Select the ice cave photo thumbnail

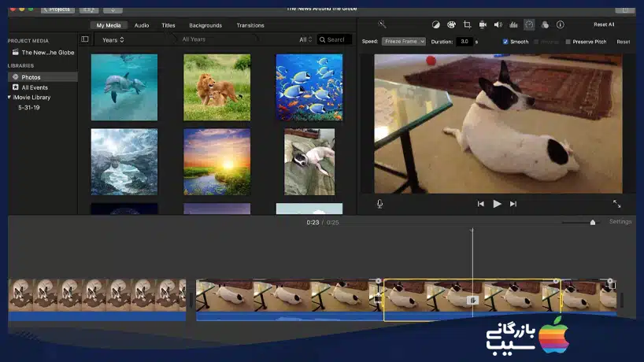tap(124, 161)
